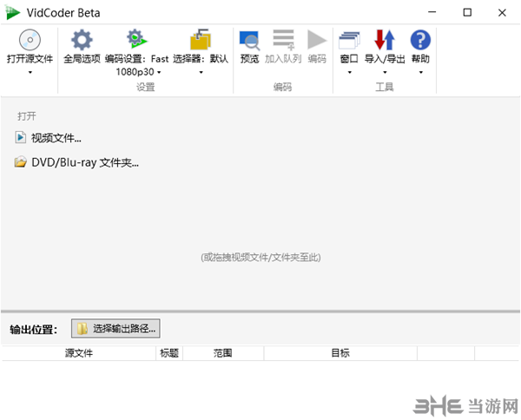This screenshot has height=420, width=521.
Task: Click the VidCoder green logo icon
Action: pyautogui.click(x=12, y=12)
